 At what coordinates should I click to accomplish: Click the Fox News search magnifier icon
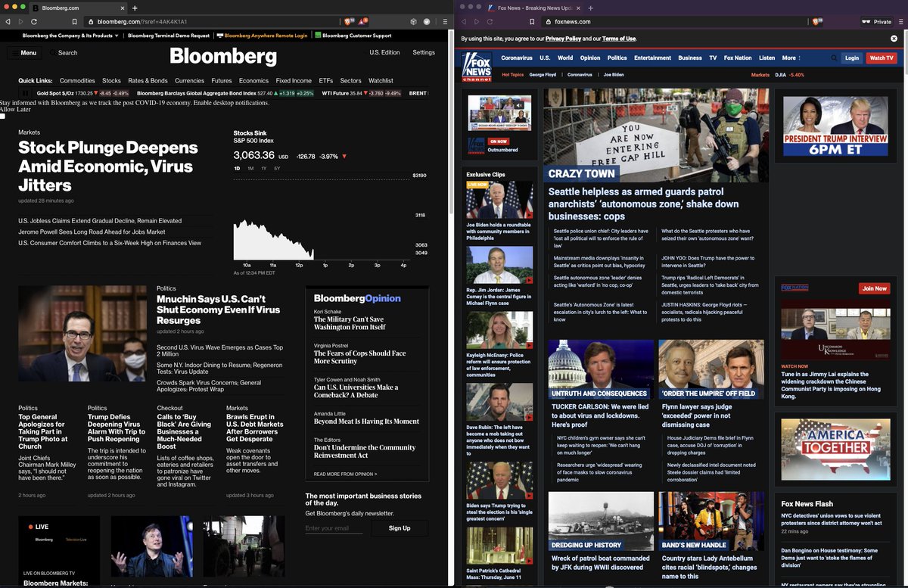click(x=835, y=58)
